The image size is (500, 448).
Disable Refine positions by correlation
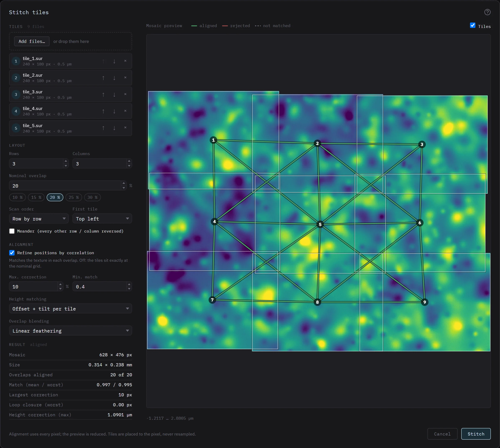click(12, 253)
